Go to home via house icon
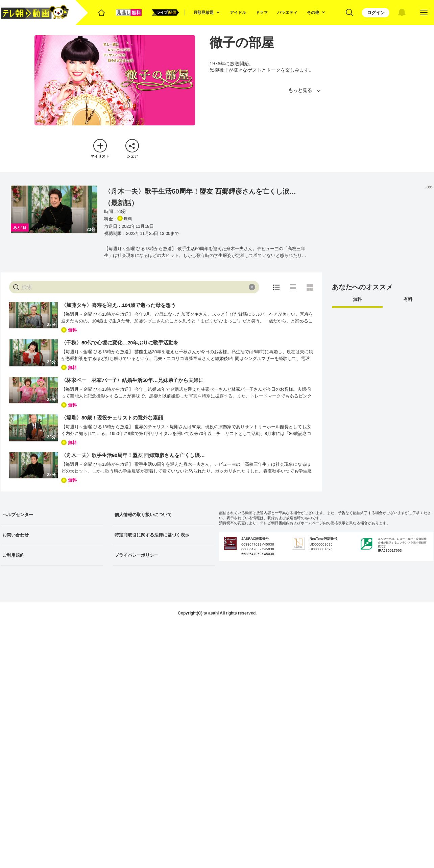Viewport: 434px width, 868px height. tap(101, 13)
